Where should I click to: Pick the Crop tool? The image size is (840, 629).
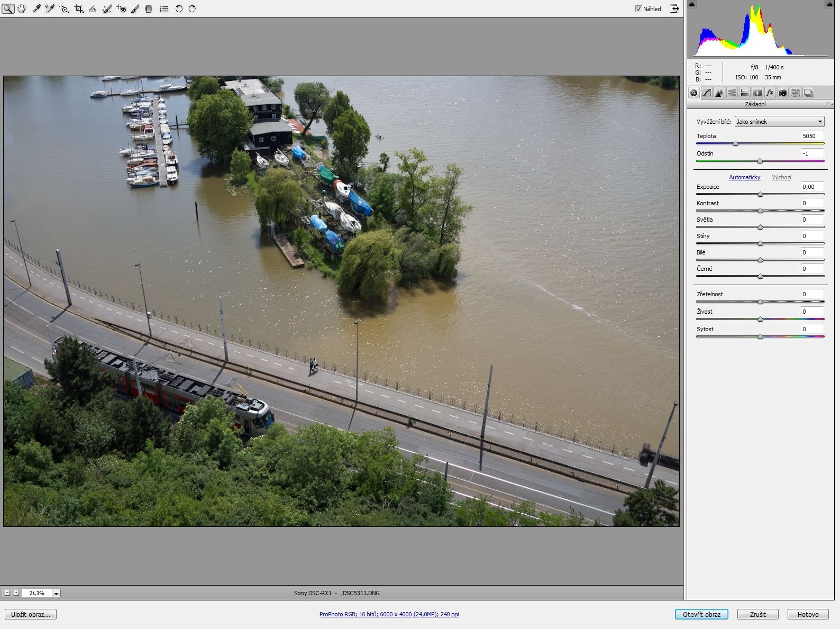(79, 8)
